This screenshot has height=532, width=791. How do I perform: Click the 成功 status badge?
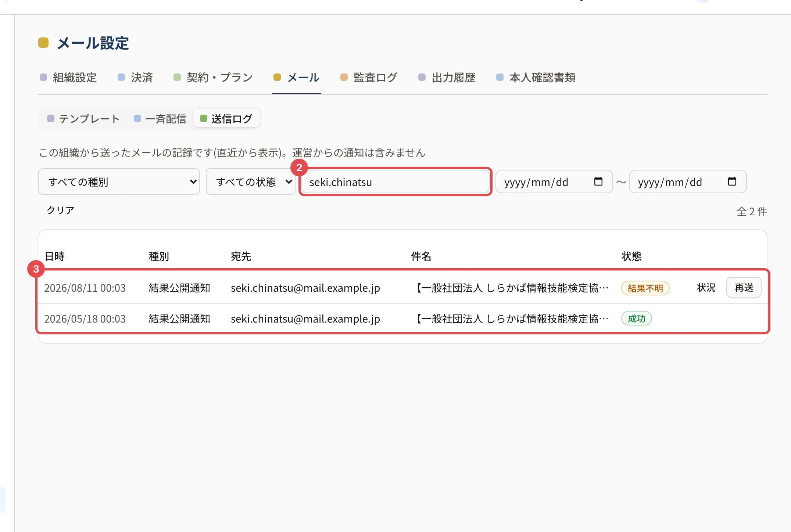pos(637,318)
